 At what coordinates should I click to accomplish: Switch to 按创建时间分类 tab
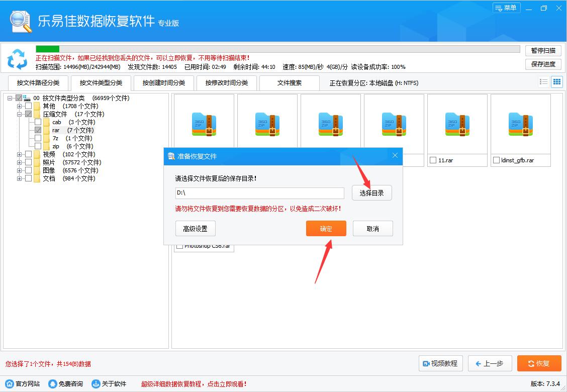[164, 83]
